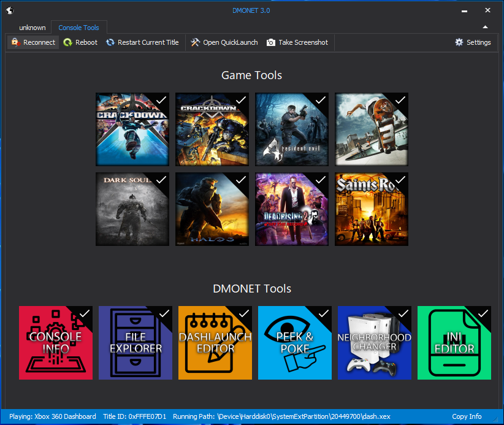Screen dimensions: 504x425
Task: Open the Peek & Poke tool
Action: 295,343
